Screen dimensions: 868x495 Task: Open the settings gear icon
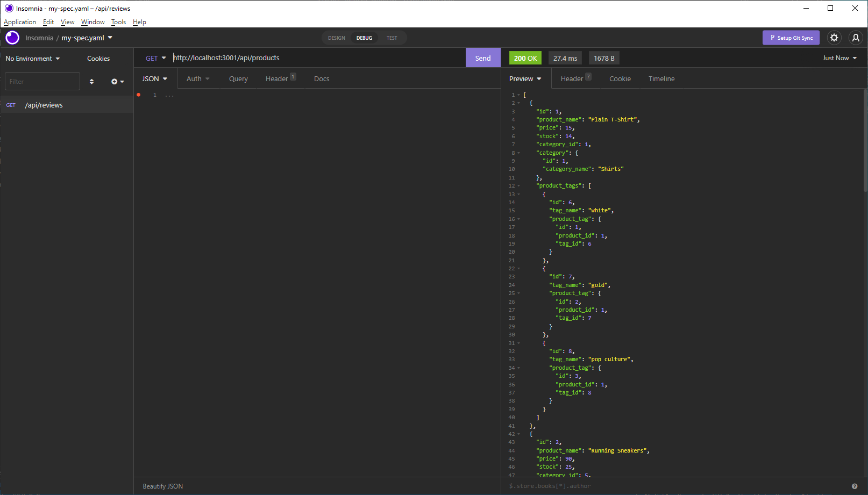point(834,38)
